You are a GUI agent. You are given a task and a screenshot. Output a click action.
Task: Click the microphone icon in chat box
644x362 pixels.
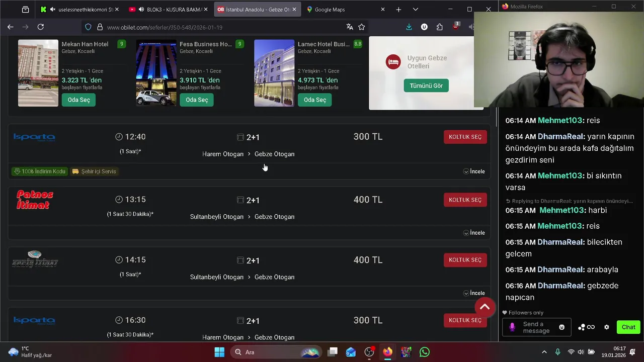(512, 327)
